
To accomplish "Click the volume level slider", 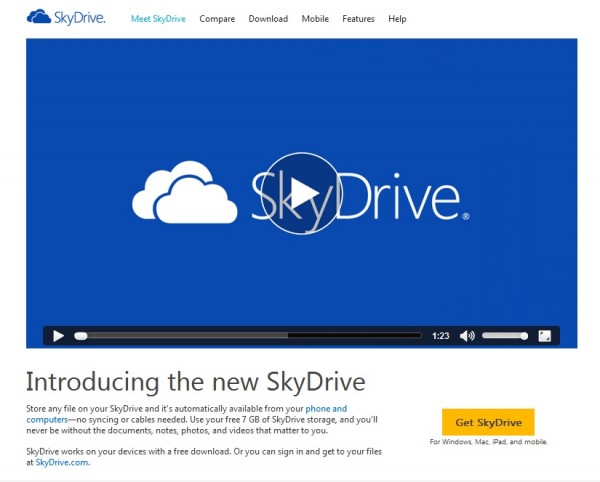I will pyautogui.click(x=505, y=335).
